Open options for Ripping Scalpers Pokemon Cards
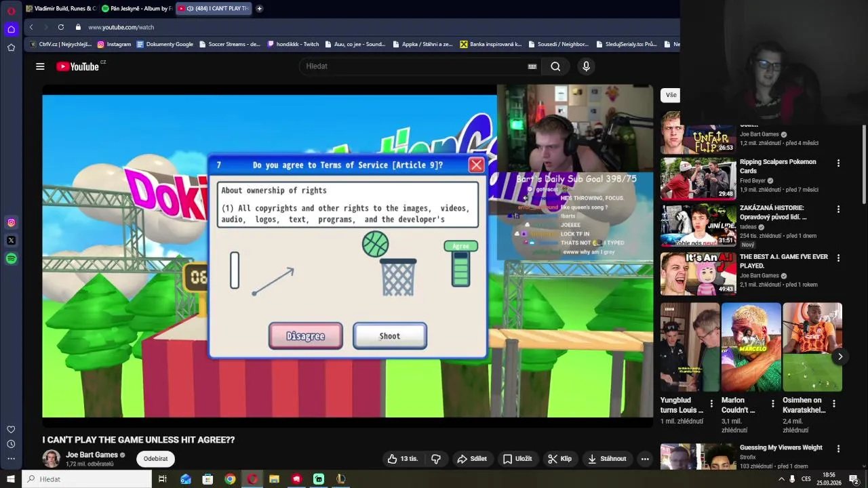The width and height of the screenshot is (868, 488). [838, 163]
